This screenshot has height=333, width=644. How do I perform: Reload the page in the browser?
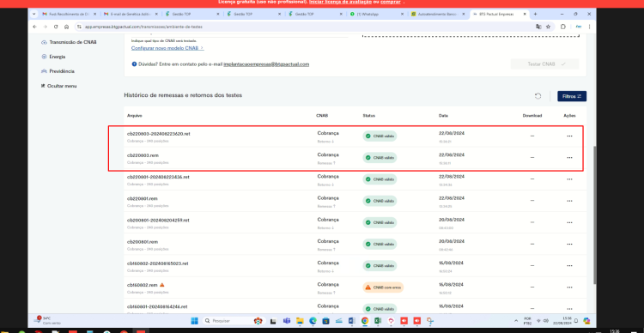coord(56,27)
